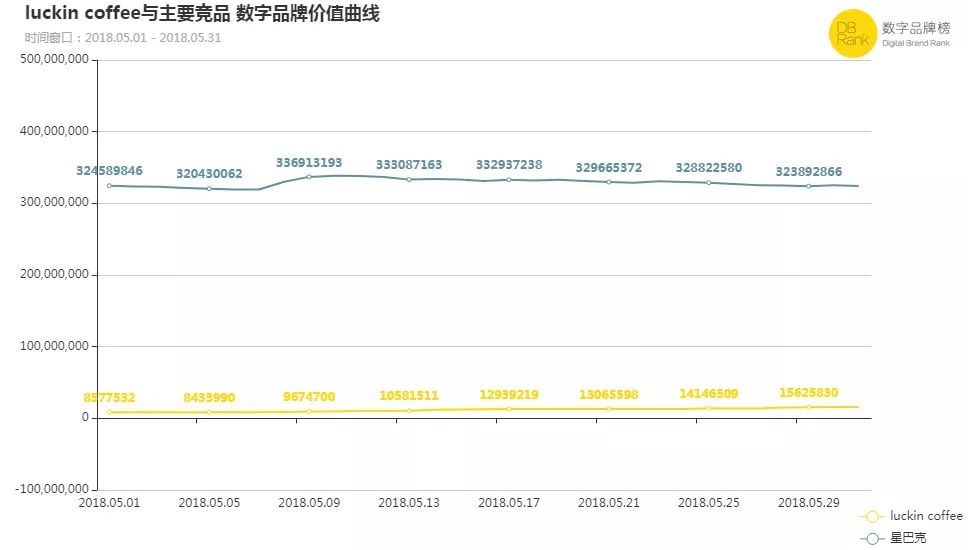Select Starbucks data label 323892866
Viewport: 968px width, 550px height.
tap(809, 172)
